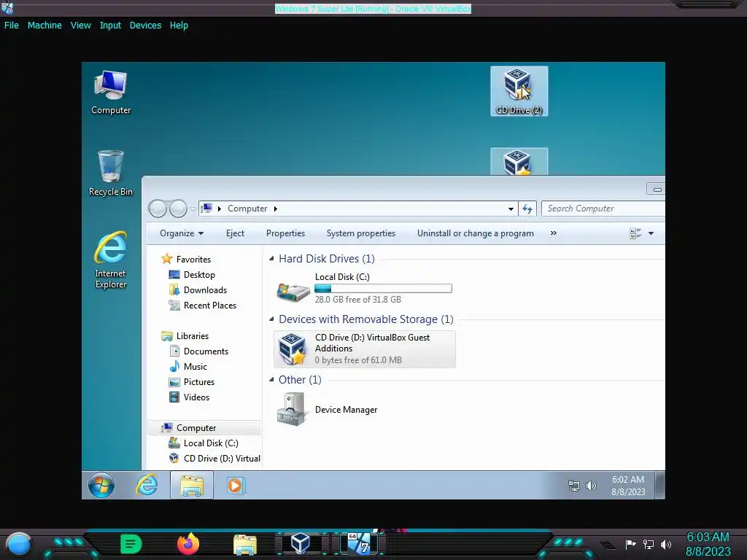Select the Device Manager icon
The height and width of the screenshot is (560, 747).
click(292, 409)
